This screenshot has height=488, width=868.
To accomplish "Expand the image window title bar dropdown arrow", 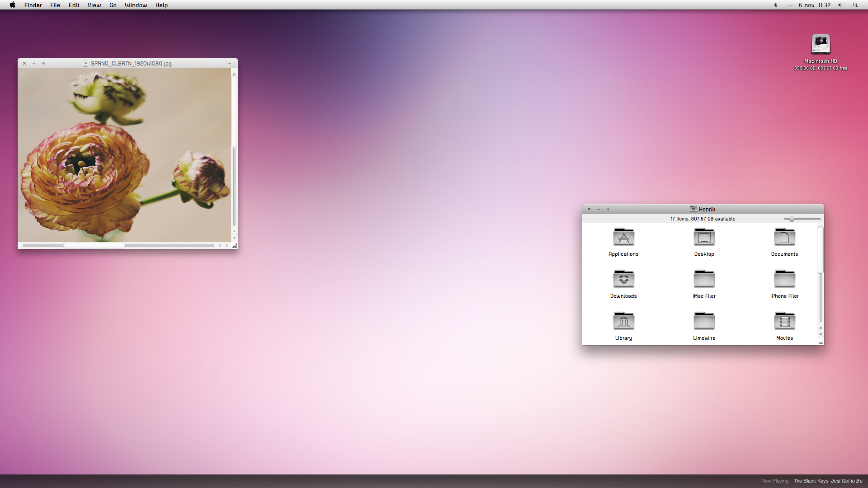I will pyautogui.click(x=230, y=64).
